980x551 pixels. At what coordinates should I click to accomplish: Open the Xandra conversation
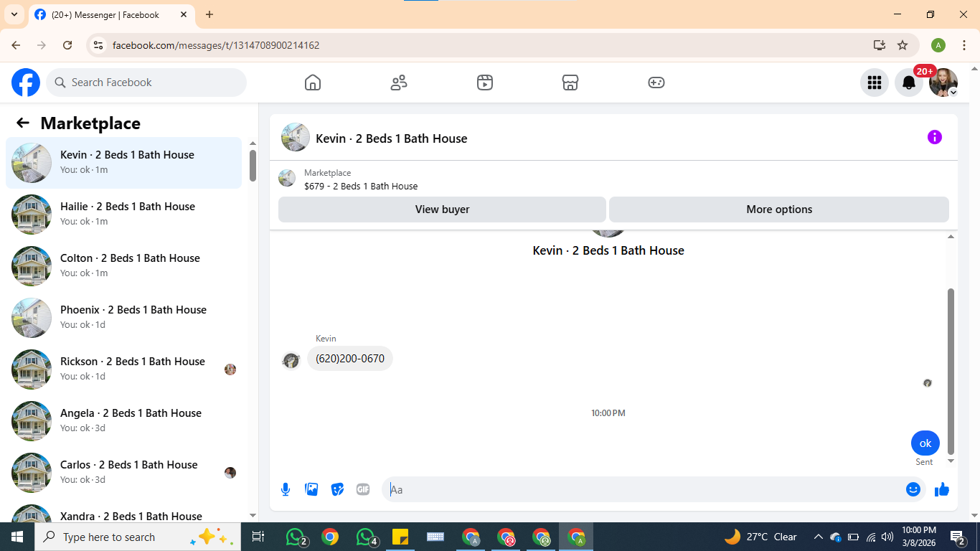pyautogui.click(x=124, y=511)
